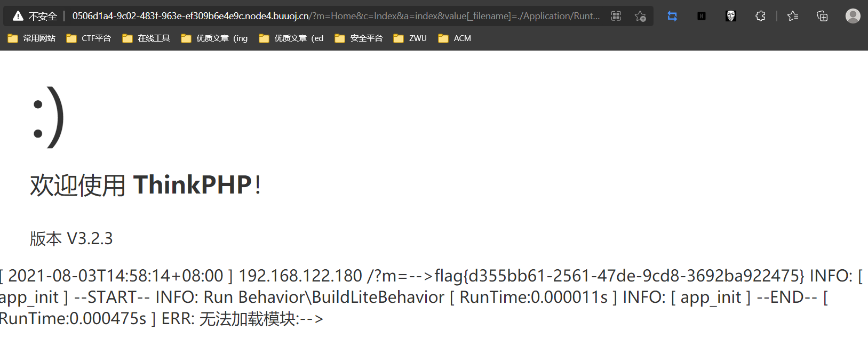Click the 欢迎使用 ThinkPHP! heading
The height and width of the screenshot is (338, 868).
pos(146,185)
